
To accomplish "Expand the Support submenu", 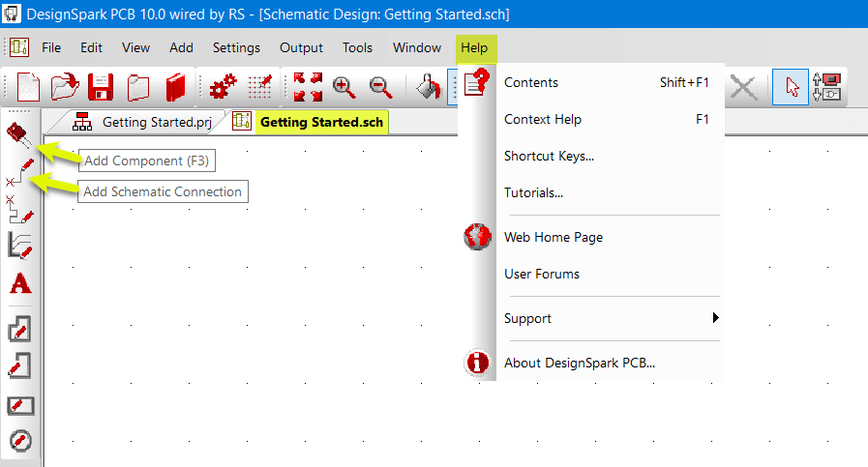I will 591,318.
